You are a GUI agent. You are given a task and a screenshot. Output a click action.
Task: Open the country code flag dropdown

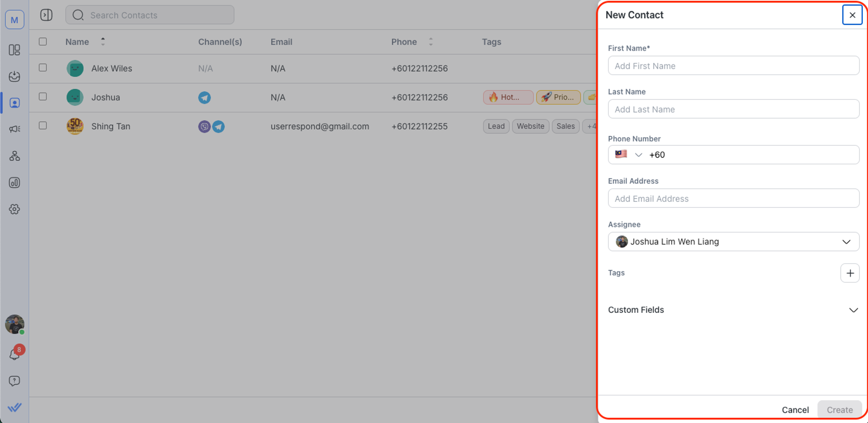click(x=628, y=155)
